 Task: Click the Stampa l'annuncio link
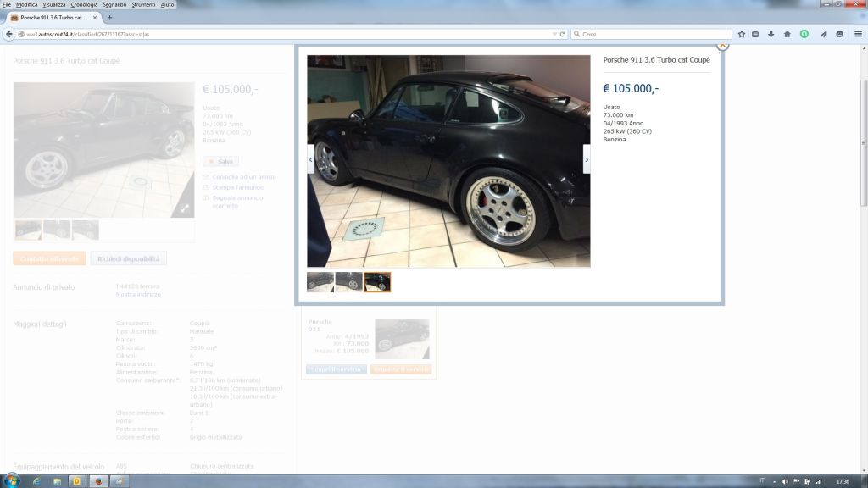[x=238, y=187]
